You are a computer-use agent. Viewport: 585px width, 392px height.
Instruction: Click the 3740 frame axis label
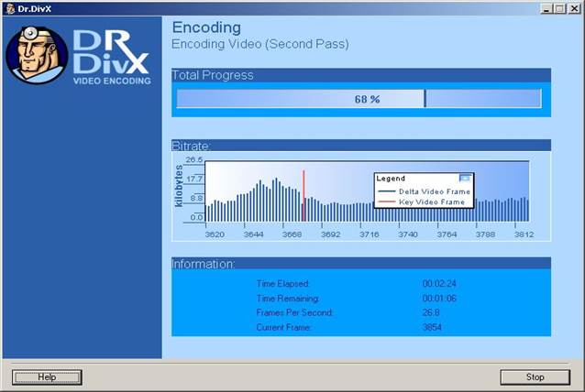[408, 234]
